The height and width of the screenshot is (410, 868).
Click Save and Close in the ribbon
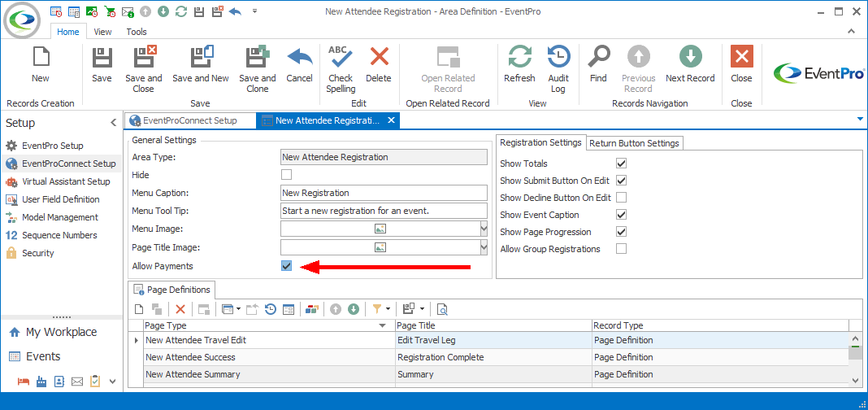pos(144,70)
